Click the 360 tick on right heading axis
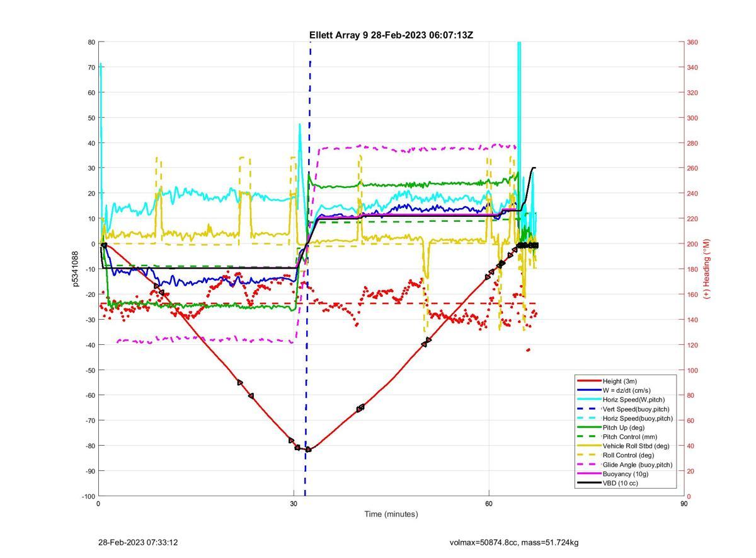This screenshot has height=558, width=756. click(692, 42)
